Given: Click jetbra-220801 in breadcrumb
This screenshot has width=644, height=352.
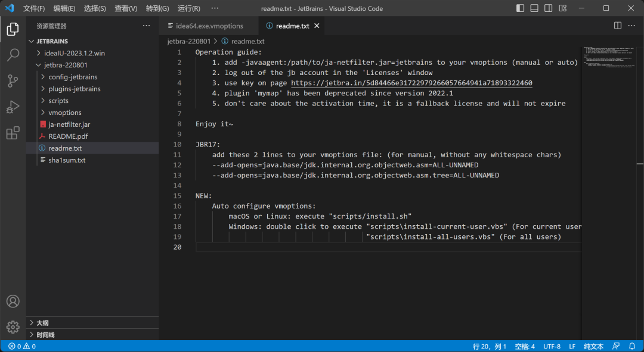Looking at the screenshot, I should (x=189, y=41).
